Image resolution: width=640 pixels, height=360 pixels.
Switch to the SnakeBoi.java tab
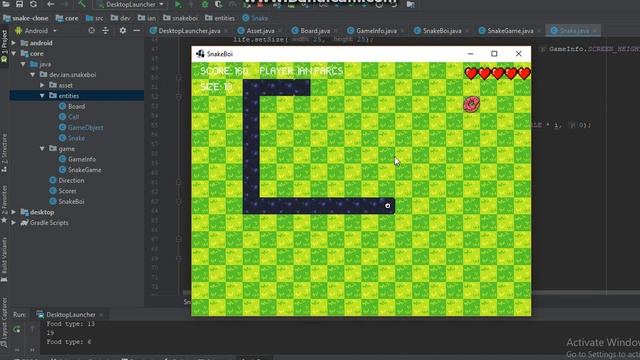coord(442,31)
